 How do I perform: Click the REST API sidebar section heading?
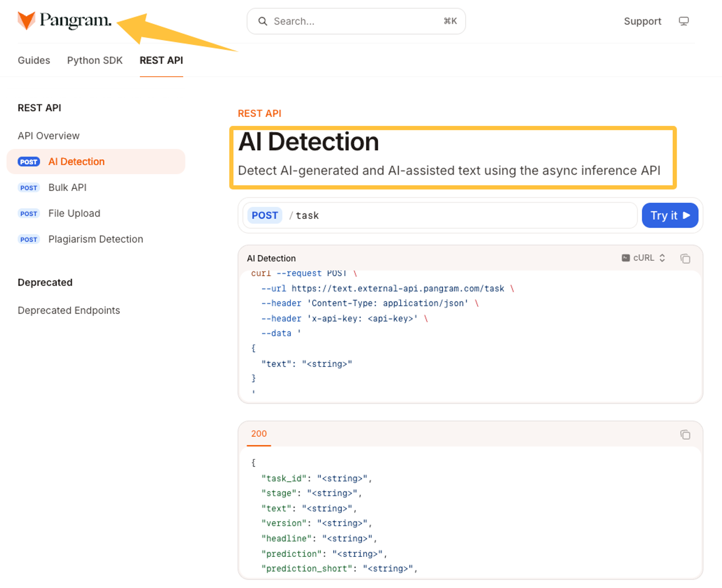(x=39, y=108)
